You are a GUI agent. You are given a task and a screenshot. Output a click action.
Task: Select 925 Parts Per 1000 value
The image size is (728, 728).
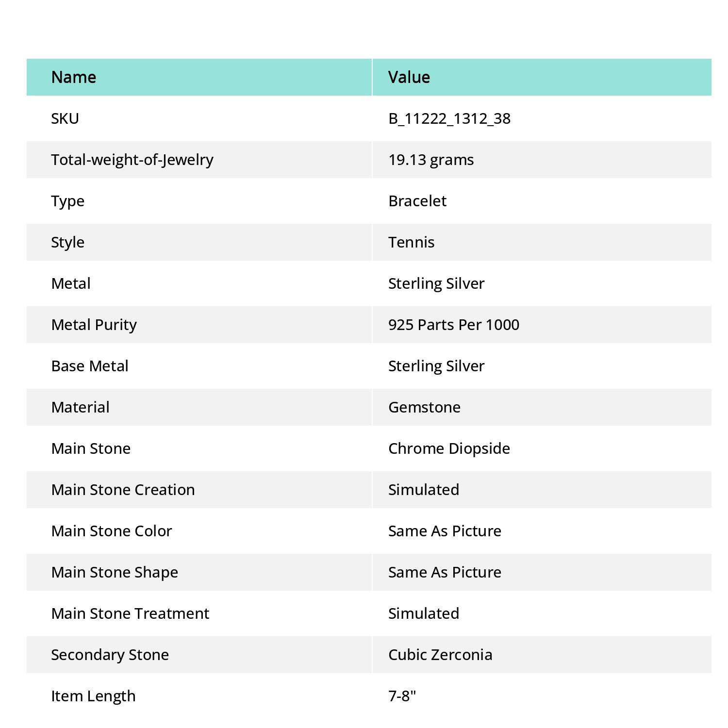click(x=454, y=325)
